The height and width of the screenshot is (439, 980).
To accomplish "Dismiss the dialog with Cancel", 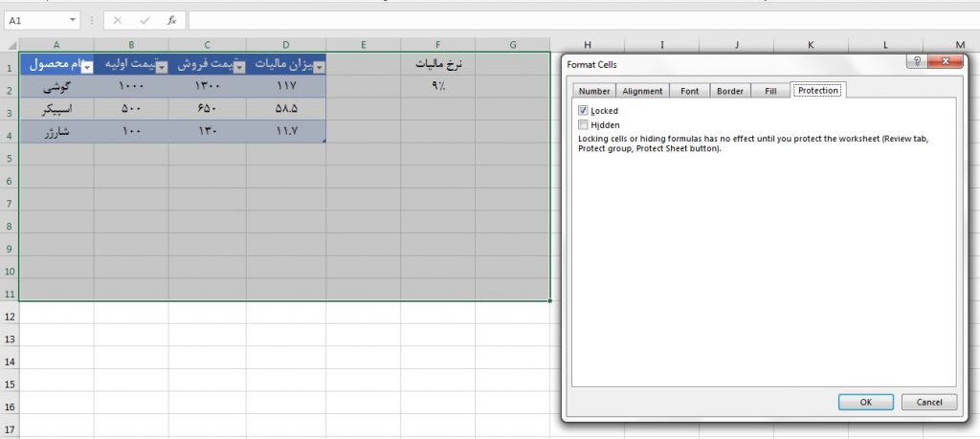I will click(x=929, y=402).
